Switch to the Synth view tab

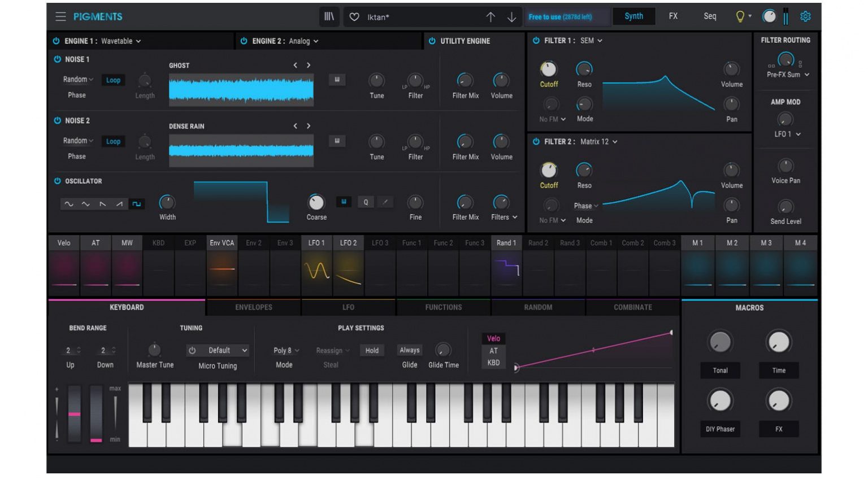coord(633,16)
